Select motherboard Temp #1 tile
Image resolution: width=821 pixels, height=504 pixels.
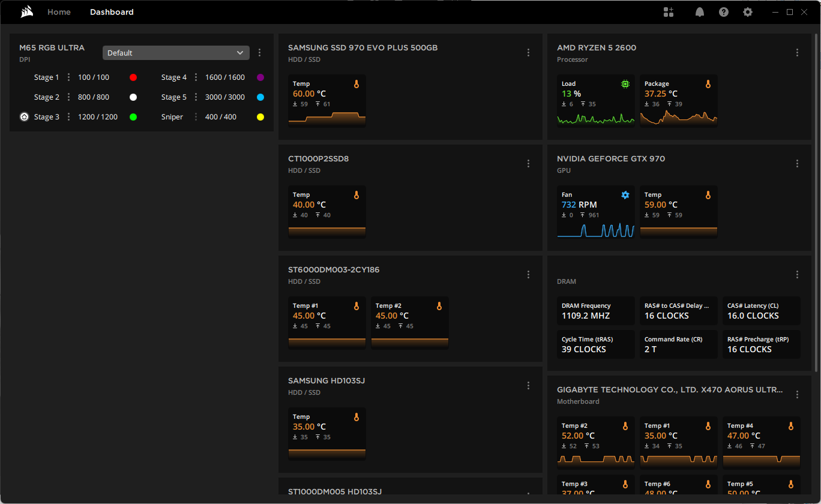679,443
